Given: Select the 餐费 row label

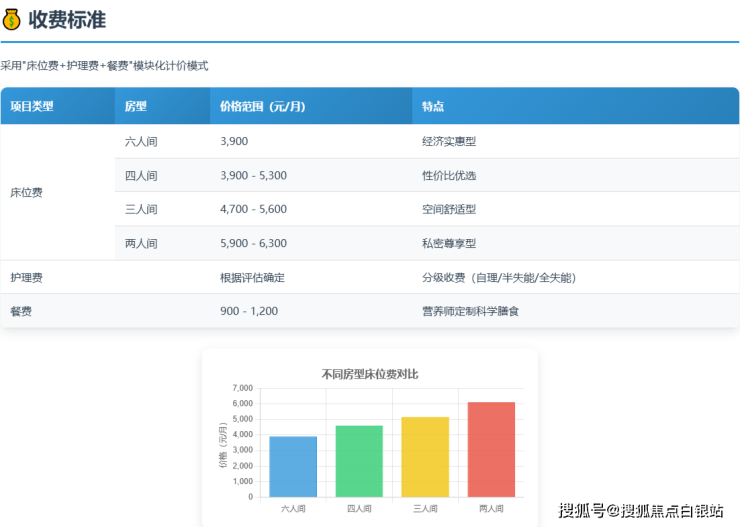Looking at the screenshot, I should coord(21,311).
